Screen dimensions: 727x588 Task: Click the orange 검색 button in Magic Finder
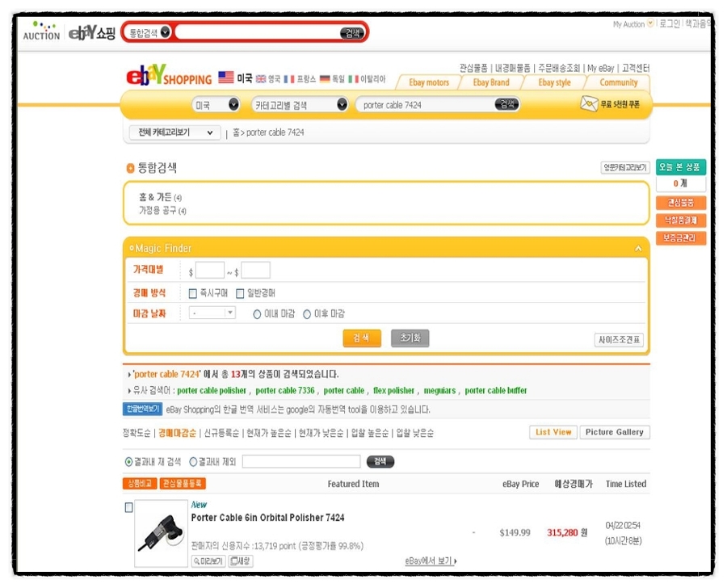[x=362, y=338]
